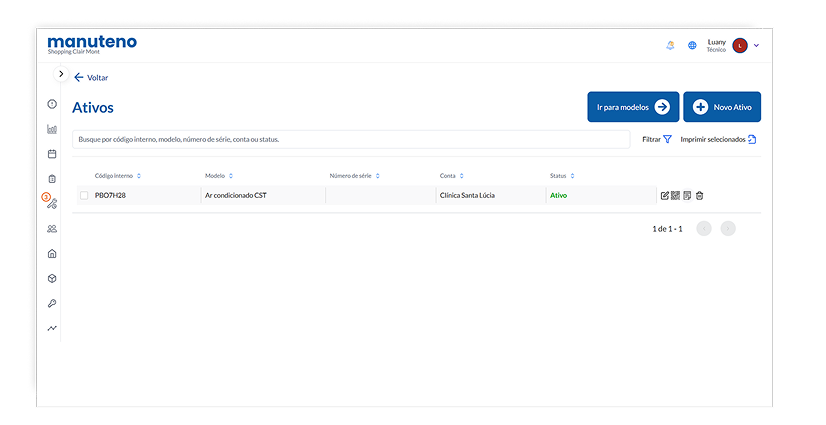Expand the collapsed sidebar with the arrow
This screenshot has height=425, width=826.
click(61, 74)
